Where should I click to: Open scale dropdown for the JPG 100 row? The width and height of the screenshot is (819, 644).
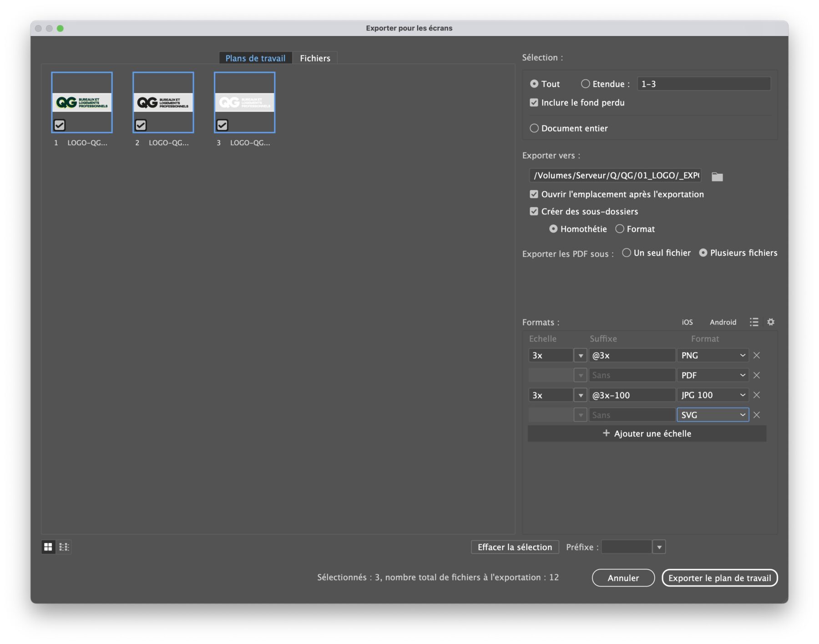click(x=580, y=395)
